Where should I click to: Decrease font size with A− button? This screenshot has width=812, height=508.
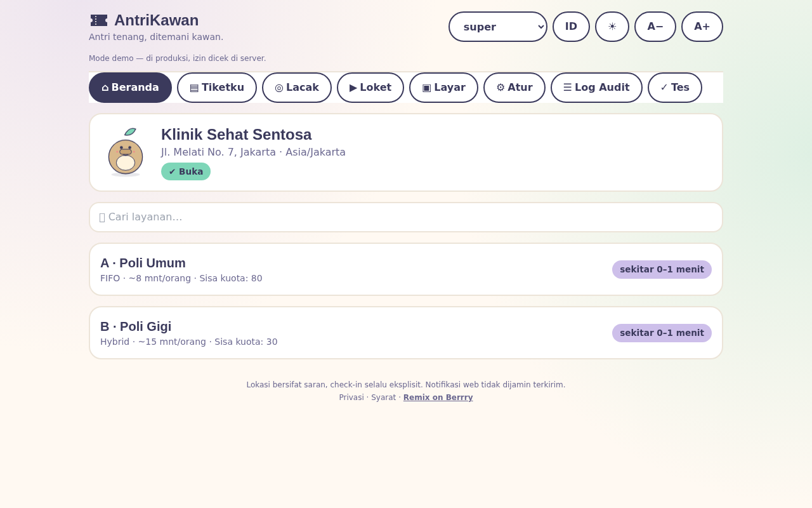click(x=655, y=27)
